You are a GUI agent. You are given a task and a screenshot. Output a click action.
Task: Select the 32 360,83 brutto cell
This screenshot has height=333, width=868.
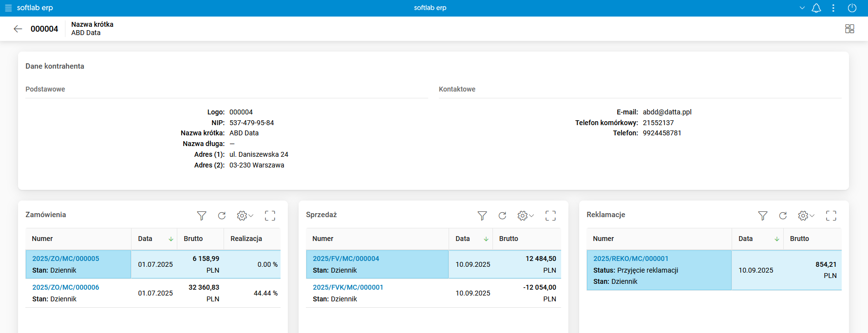pyautogui.click(x=200, y=293)
